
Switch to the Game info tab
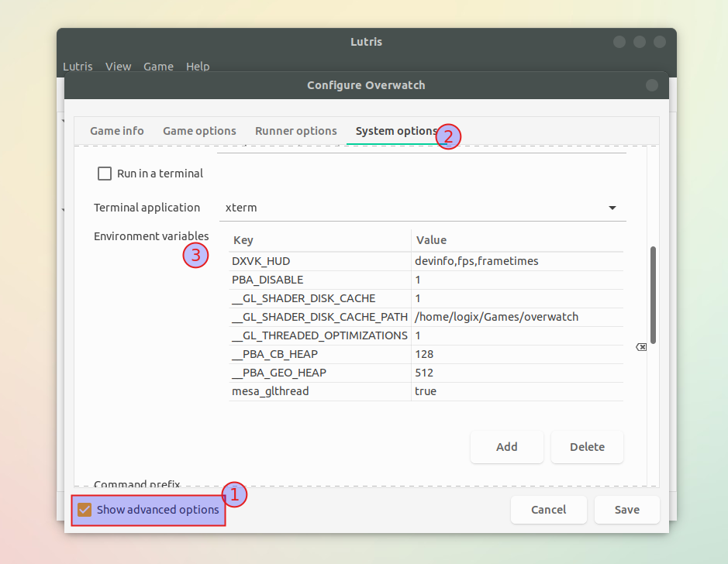[x=116, y=131]
